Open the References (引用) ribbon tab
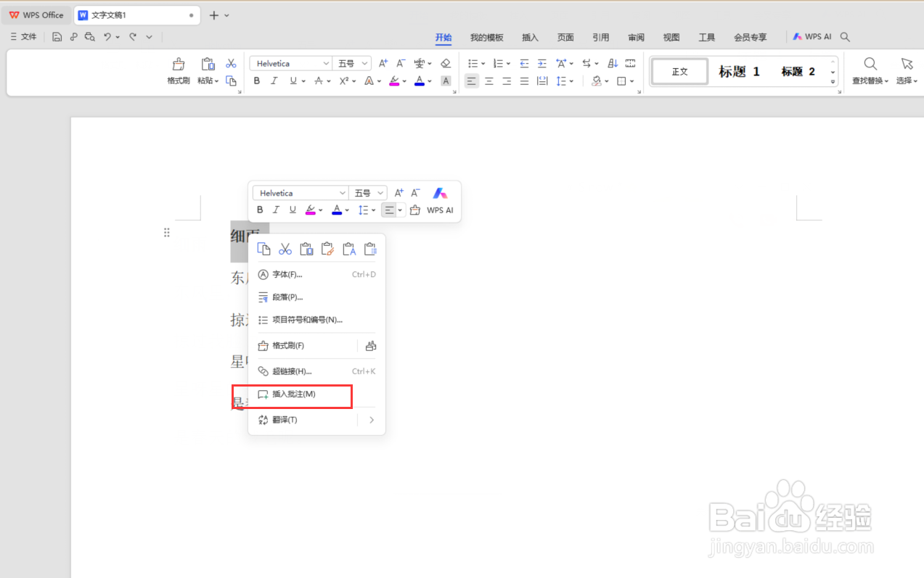Viewport: 924px width, 578px height. [600, 37]
